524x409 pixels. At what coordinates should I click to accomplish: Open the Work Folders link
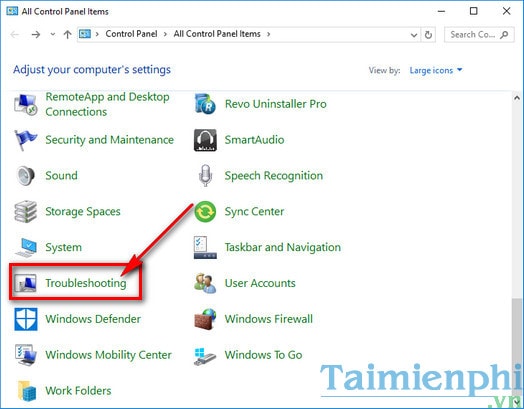coord(79,391)
